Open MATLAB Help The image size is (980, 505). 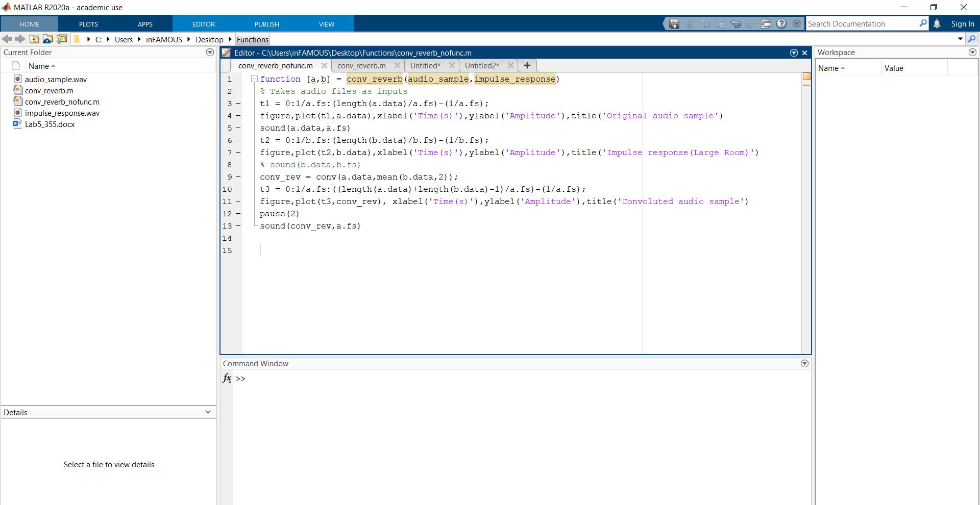(x=781, y=23)
